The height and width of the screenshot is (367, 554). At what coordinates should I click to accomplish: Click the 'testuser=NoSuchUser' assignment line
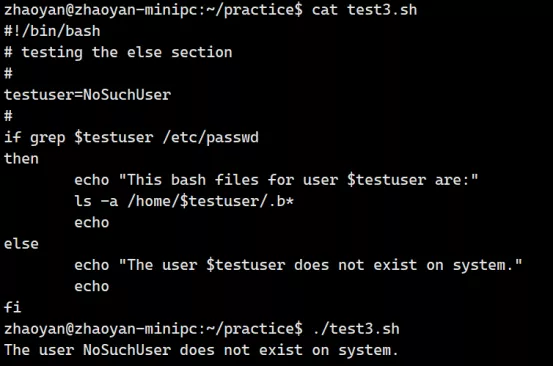click(x=88, y=95)
